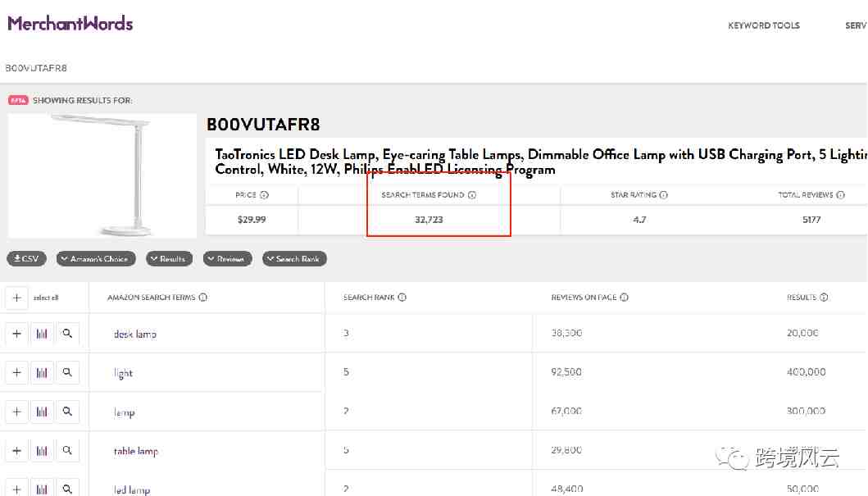
Task: Click the 20,000 results cell
Action: click(802, 333)
